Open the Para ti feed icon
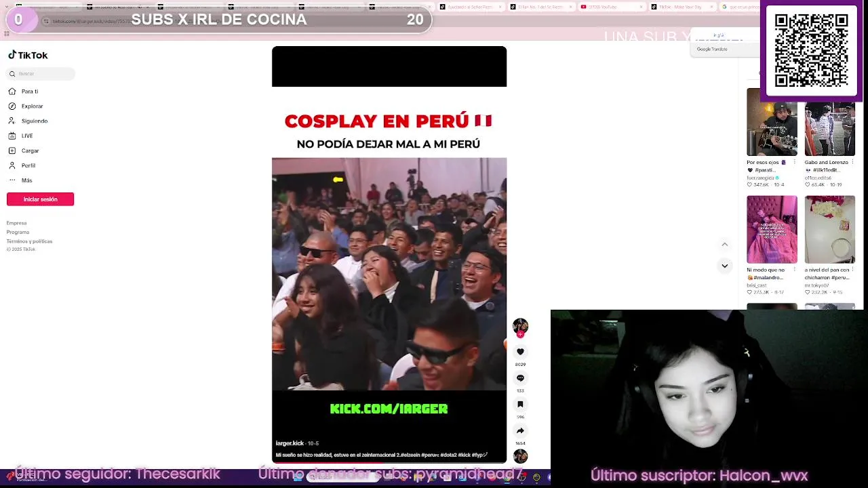This screenshot has height=488, width=868. [x=12, y=91]
